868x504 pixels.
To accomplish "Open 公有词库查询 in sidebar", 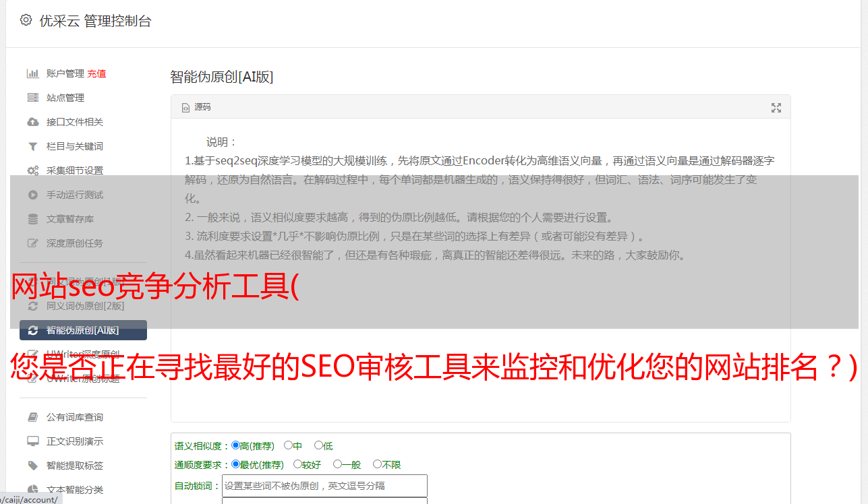I will click(75, 417).
